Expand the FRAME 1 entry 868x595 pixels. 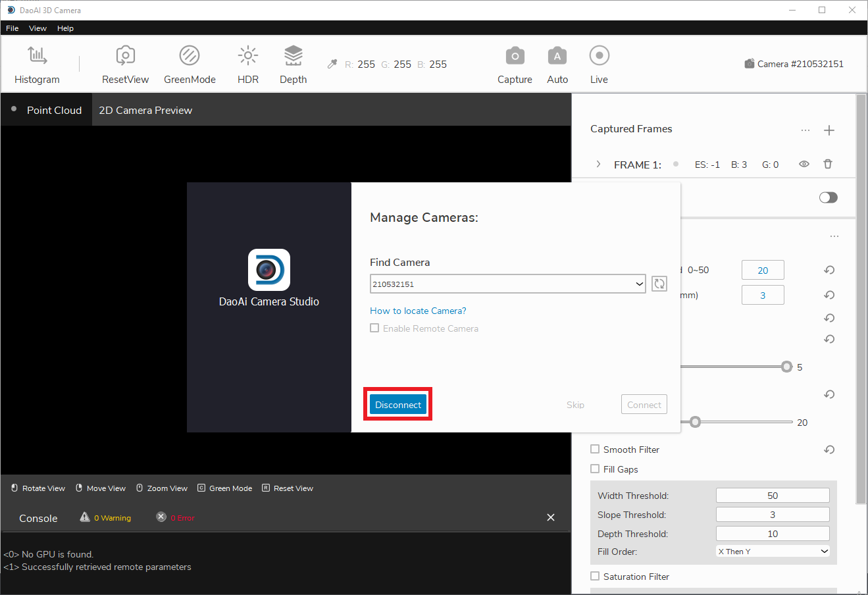[x=598, y=165]
